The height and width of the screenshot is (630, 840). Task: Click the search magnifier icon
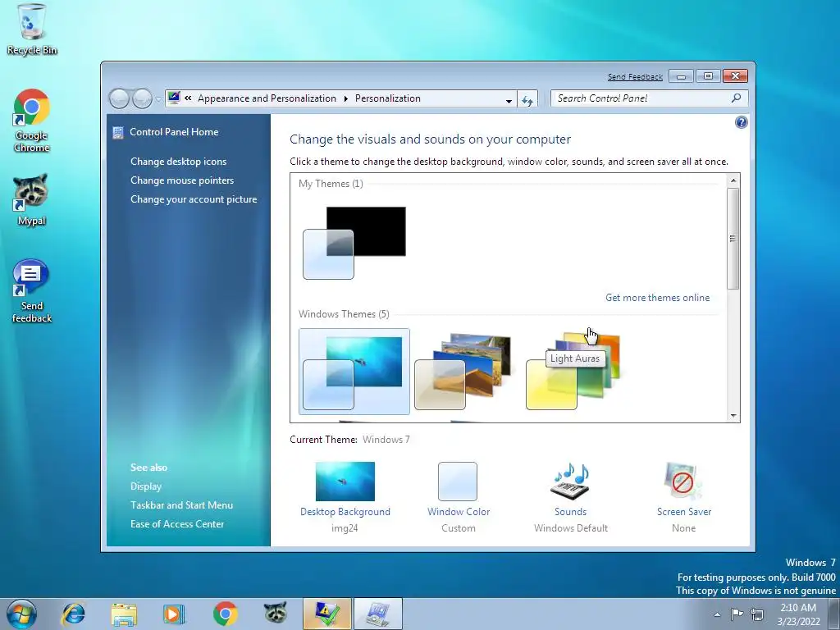(x=736, y=98)
